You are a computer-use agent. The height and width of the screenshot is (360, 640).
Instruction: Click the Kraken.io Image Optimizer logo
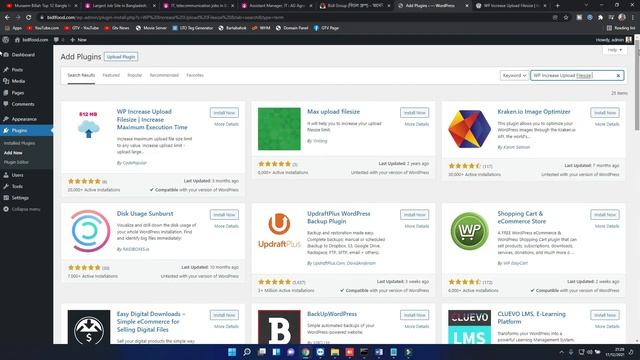469,129
